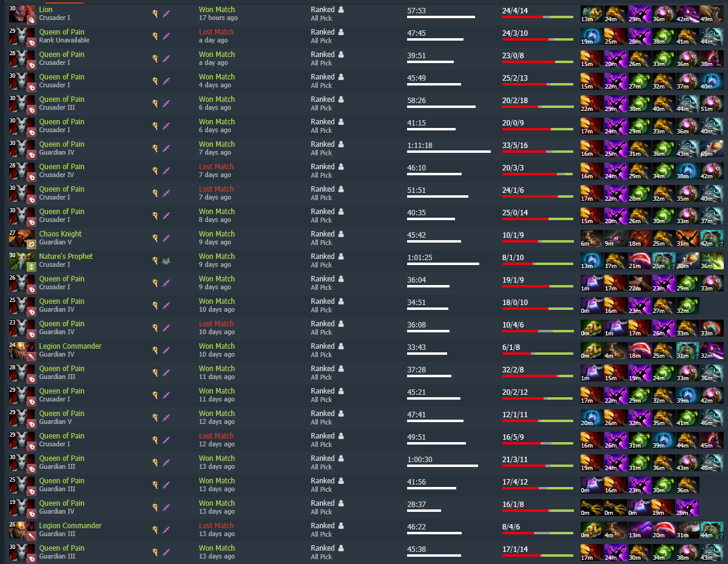Click the 33/5/16 KDA bar

[538, 152]
